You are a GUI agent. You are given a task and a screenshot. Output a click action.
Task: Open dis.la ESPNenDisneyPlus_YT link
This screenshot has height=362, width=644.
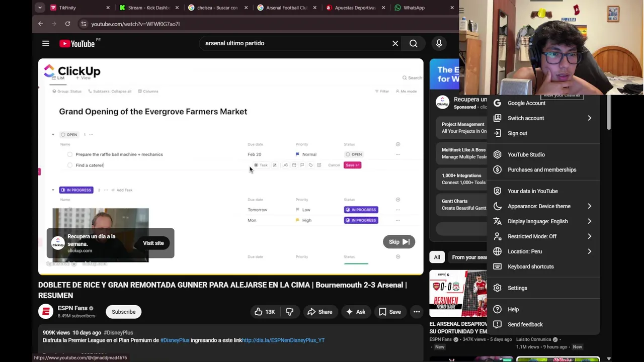click(283, 340)
